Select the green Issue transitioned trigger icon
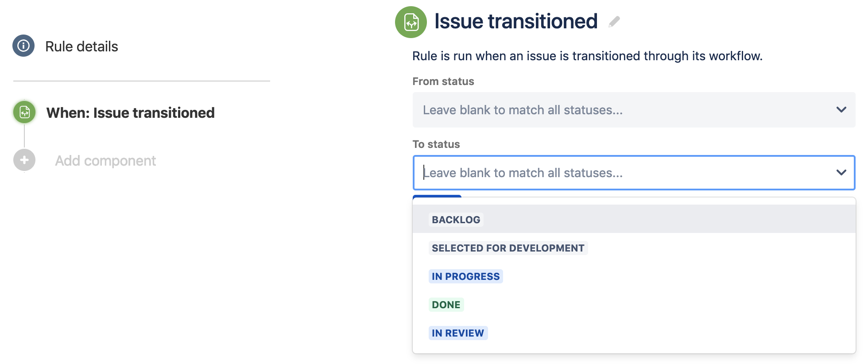Screen dimensions: 868x364 [x=24, y=112]
